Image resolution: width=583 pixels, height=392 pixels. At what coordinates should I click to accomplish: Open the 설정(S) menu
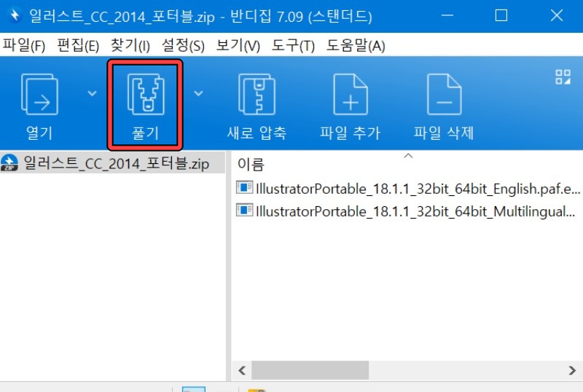tap(183, 45)
